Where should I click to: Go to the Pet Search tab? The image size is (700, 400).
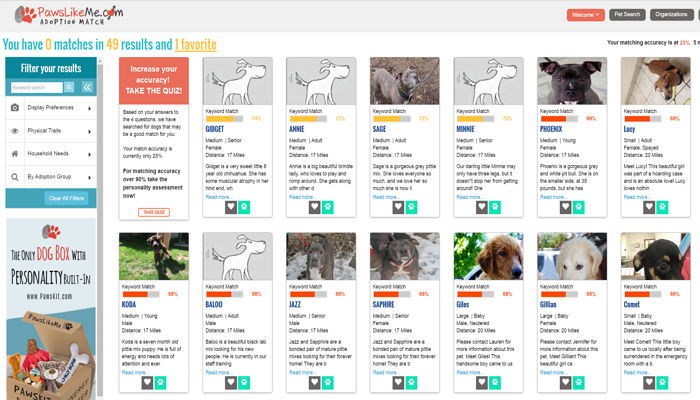click(627, 15)
